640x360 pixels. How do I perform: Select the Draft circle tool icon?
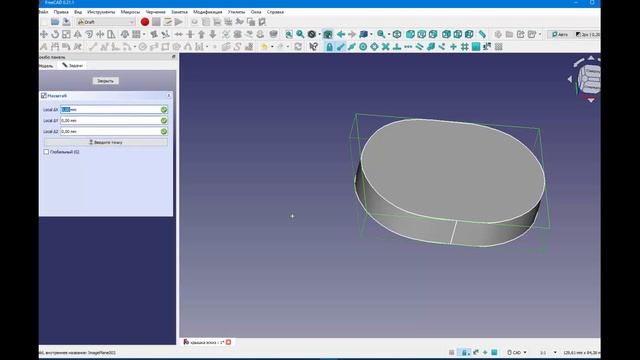click(142, 47)
